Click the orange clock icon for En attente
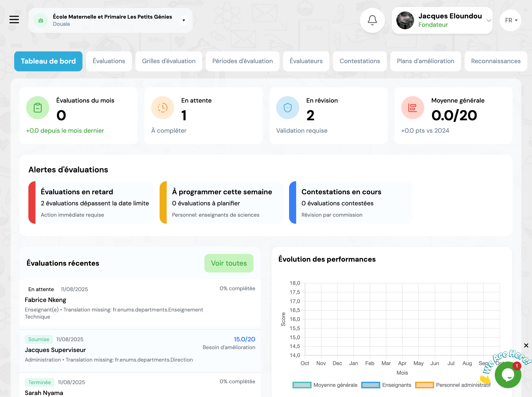 tap(162, 108)
